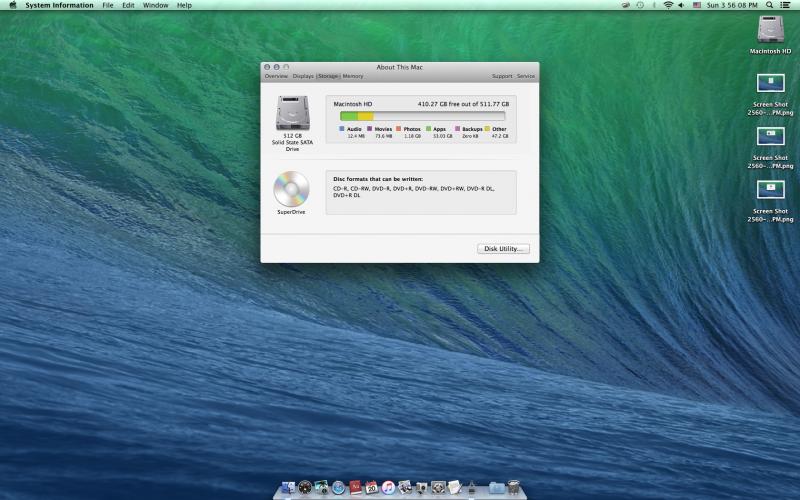Click the empty free-space portion of storage bar
The image size is (800, 500).
coord(439,116)
